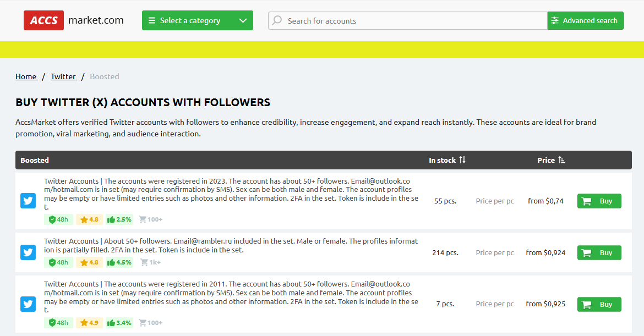Click Twitter bird icon for 2011 accounts listing
Image resolution: width=644 pixels, height=336 pixels.
point(28,304)
